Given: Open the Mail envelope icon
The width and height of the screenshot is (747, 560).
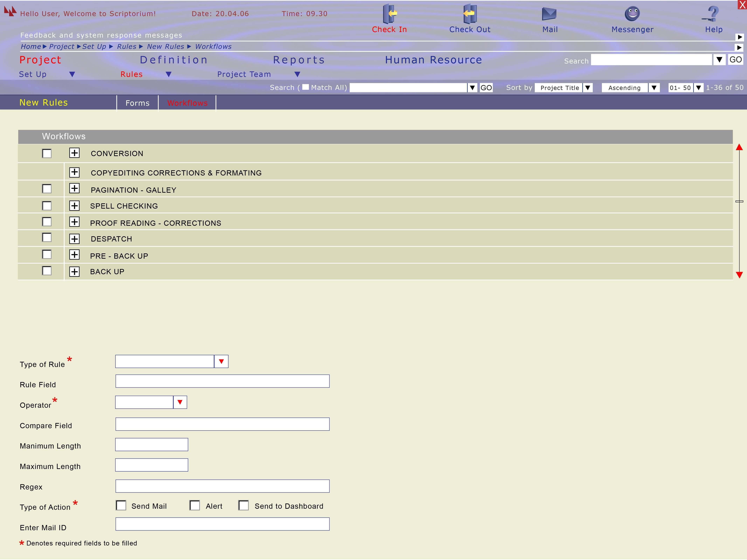Looking at the screenshot, I should [x=549, y=14].
